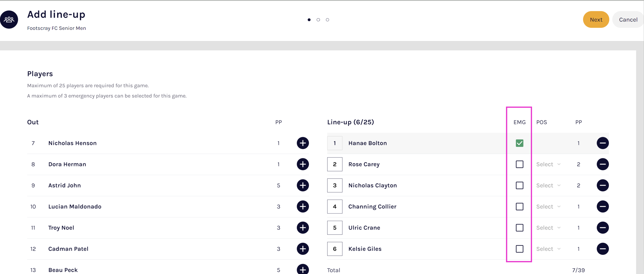
Task: Click the team icon beside Add line-up
Action: pyautogui.click(x=9, y=19)
